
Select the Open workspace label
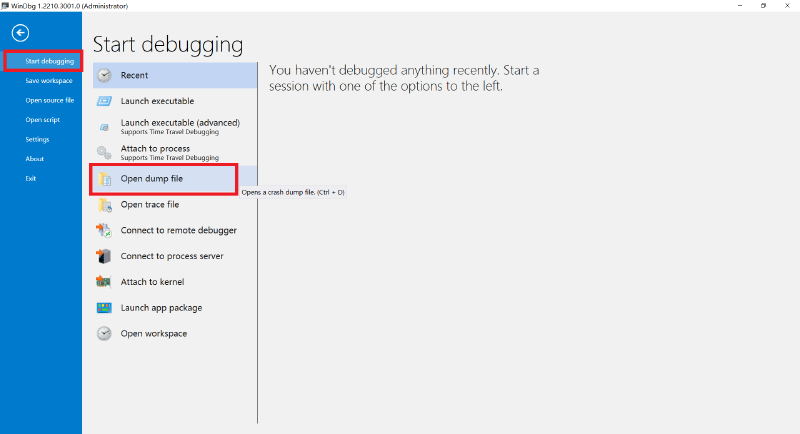point(154,334)
